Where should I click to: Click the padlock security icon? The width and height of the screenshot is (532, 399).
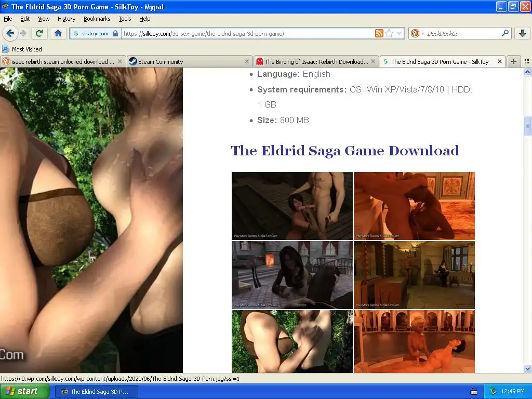115,33
